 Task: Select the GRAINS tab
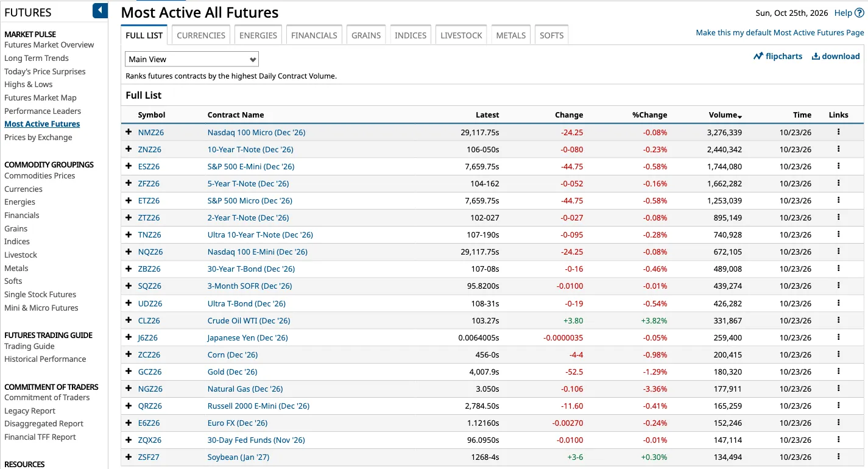tap(366, 35)
